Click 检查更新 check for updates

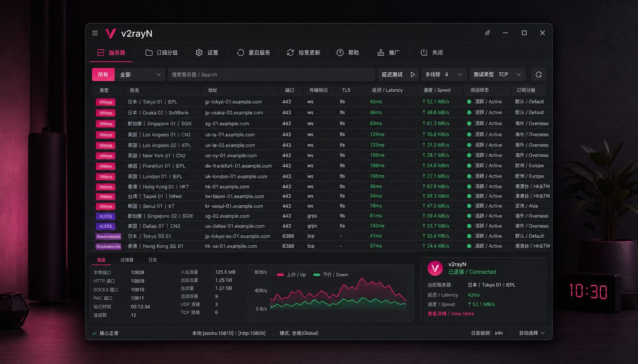pos(304,53)
